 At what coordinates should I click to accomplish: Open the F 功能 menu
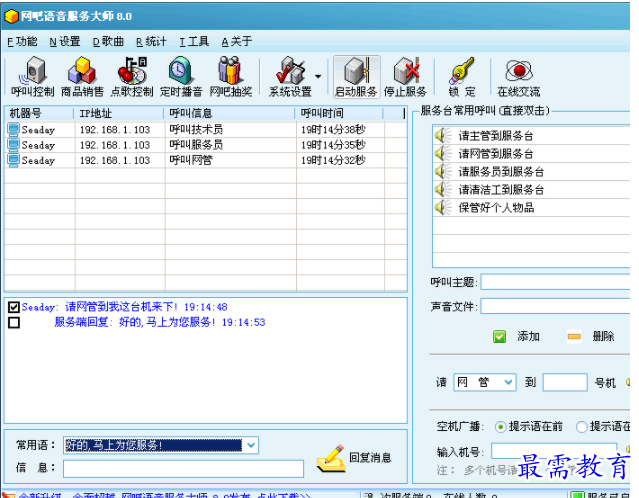[22, 42]
